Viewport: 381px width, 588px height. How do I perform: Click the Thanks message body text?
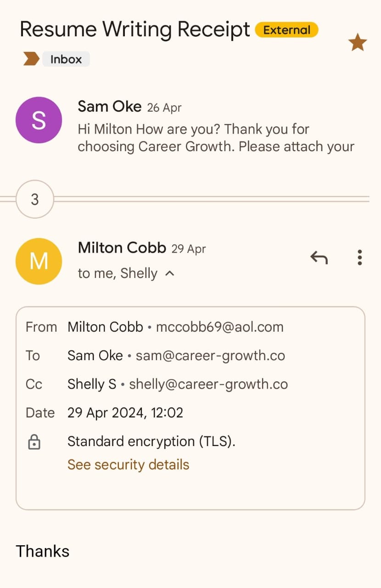click(x=43, y=551)
